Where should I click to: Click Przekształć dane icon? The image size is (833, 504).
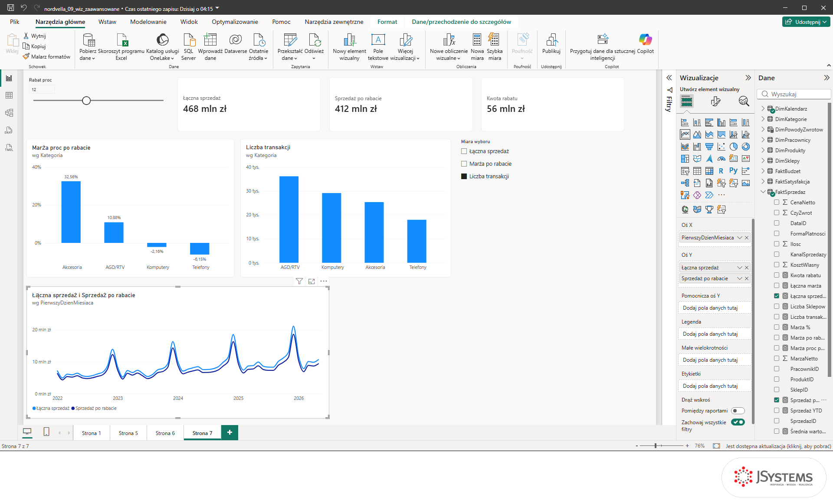point(290,40)
